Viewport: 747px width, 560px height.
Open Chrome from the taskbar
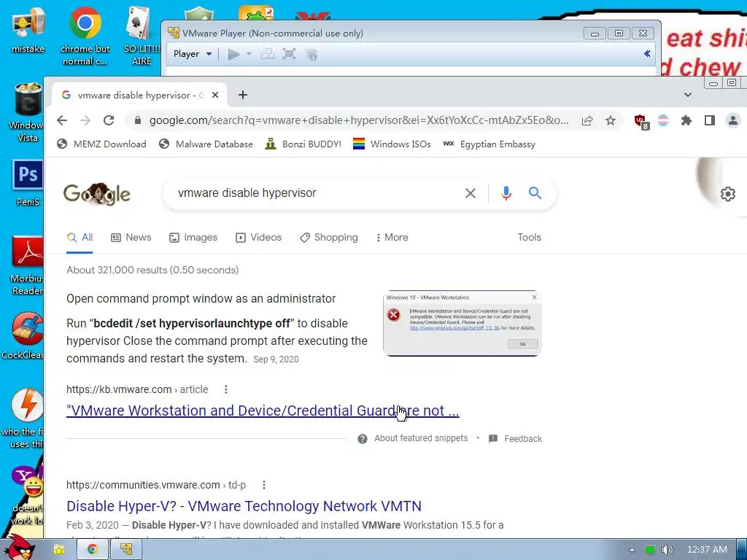pos(93,550)
